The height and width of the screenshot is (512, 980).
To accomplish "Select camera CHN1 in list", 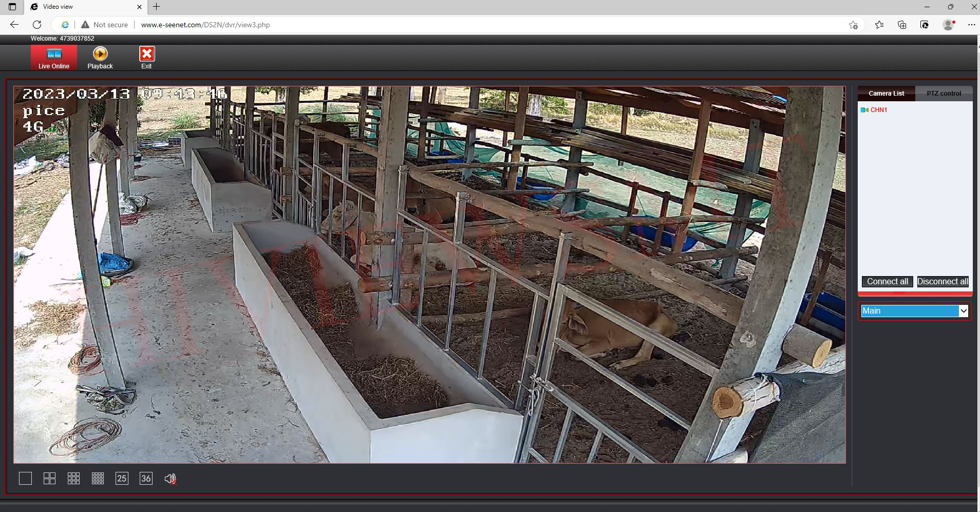I will tap(878, 110).
